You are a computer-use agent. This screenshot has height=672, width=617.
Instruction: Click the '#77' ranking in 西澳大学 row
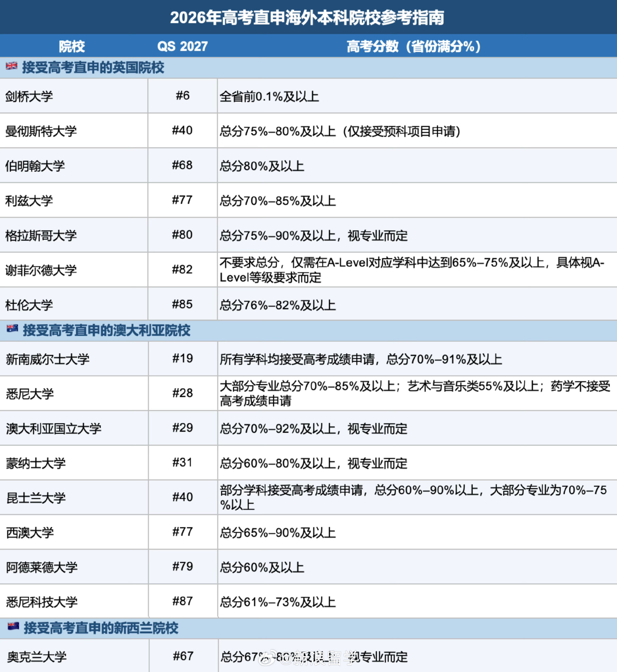point(183,532)
